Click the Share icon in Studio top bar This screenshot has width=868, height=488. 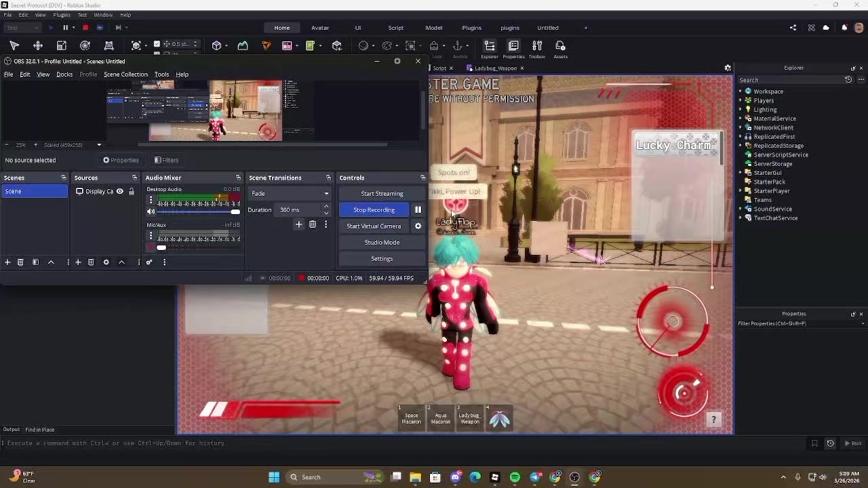tap(793, 28)
